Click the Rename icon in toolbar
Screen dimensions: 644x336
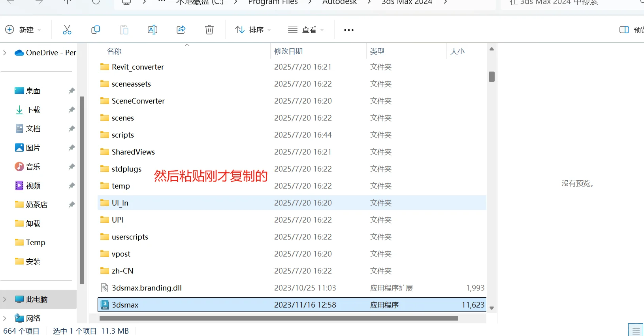pyautogui.click(x=153, y=30)
